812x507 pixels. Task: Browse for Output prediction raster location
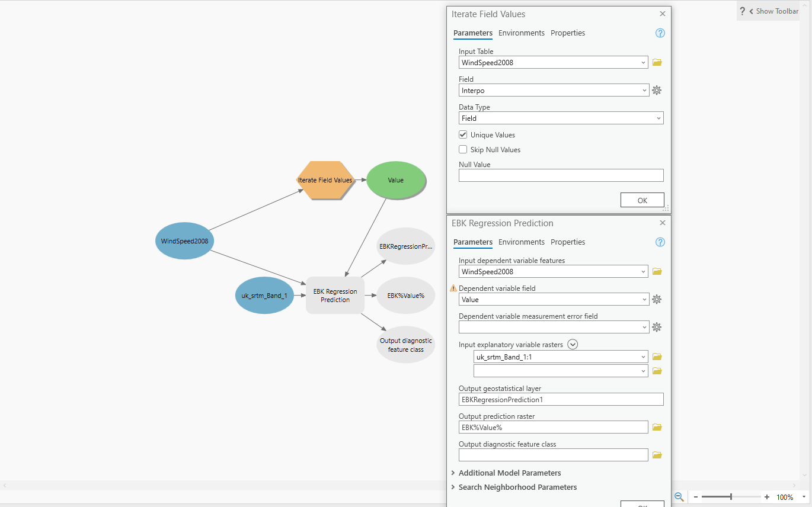[657, 427]
